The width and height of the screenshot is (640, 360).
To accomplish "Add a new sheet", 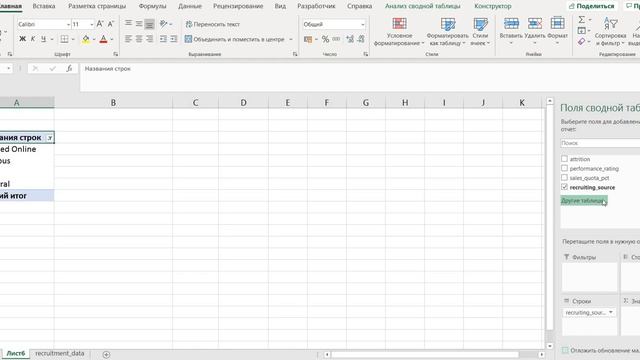I will tap(106, 354).
